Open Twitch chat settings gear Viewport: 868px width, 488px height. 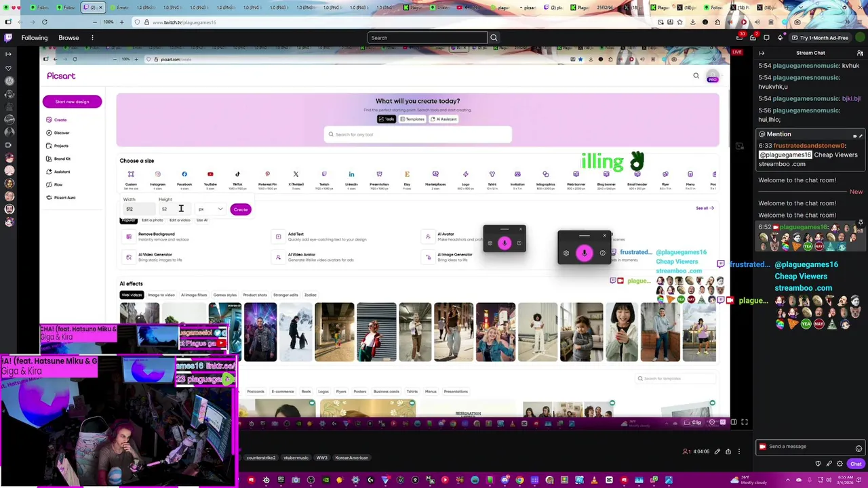coord(840,464)
